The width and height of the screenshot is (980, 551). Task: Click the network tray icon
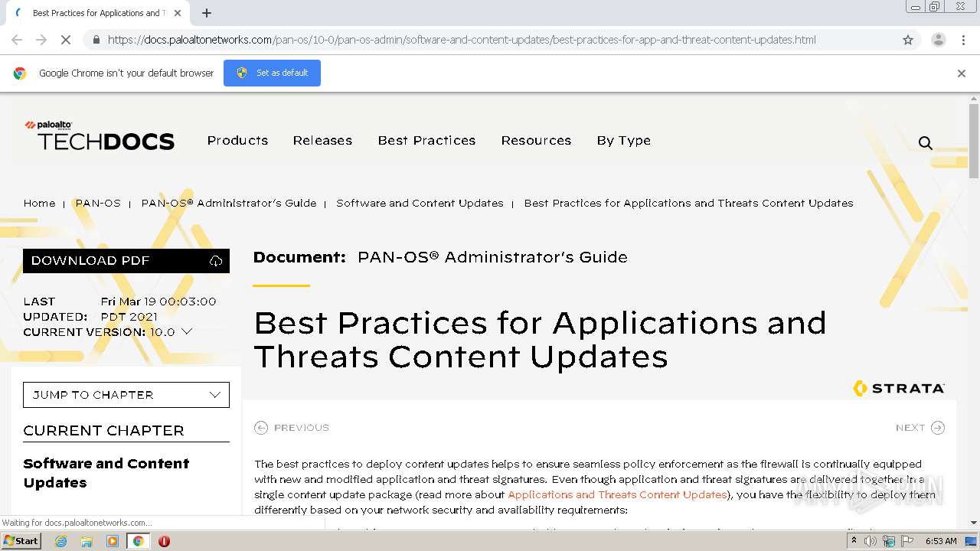point(889,541)
